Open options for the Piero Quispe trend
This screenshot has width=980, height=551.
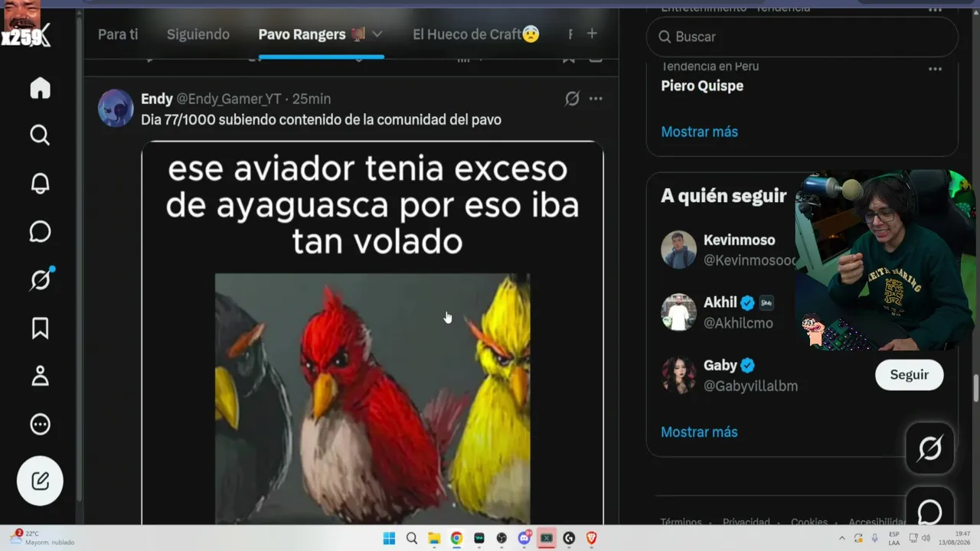click(x=935, y=69)
